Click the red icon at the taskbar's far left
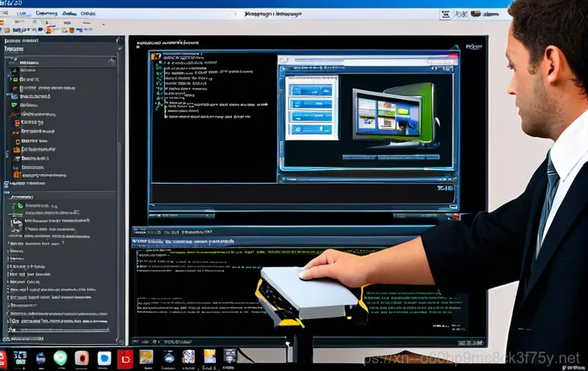Viewport: 588px width, 371px height. (2, 358)
